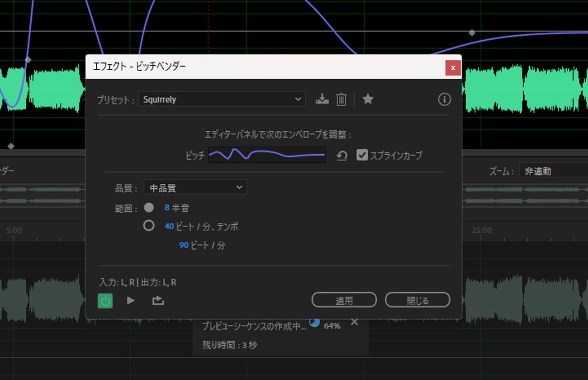Select the envelope keyframe at upper left of waveform
588x380 pixels.
(28, 59)
